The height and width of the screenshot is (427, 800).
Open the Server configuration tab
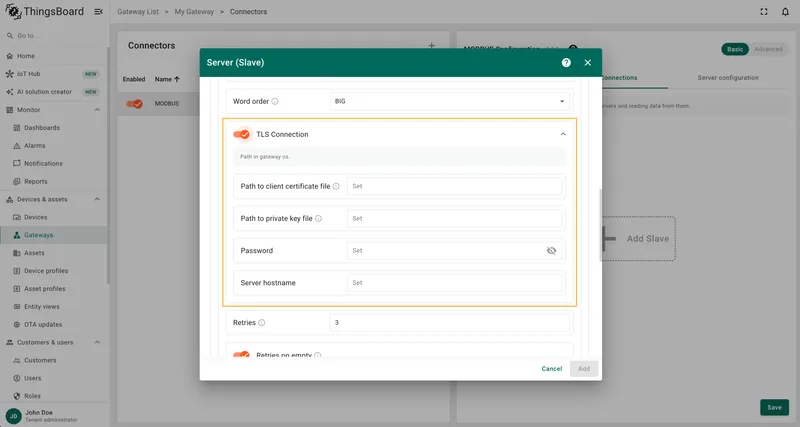[728, 78]
